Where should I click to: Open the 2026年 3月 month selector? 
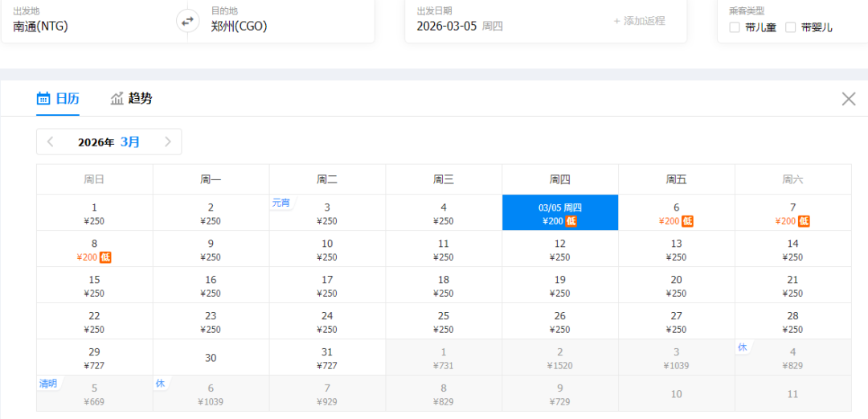click(x=109, y=142)
